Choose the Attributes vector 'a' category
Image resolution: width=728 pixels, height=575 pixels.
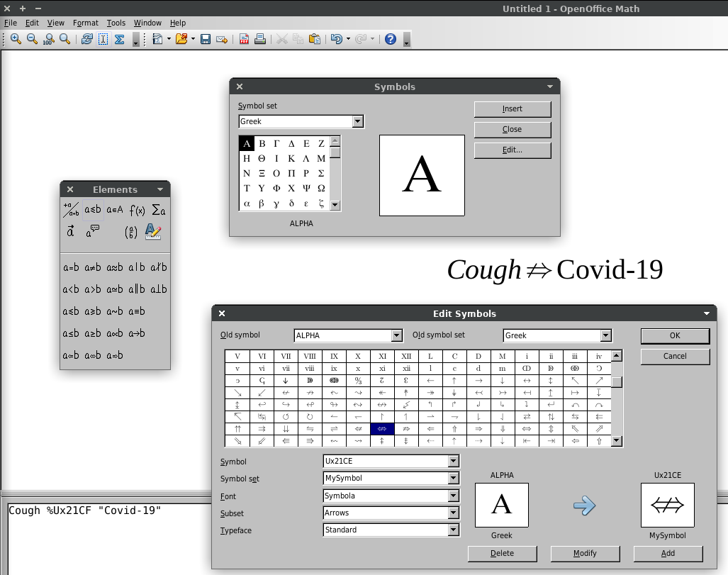tap(71, 232)
